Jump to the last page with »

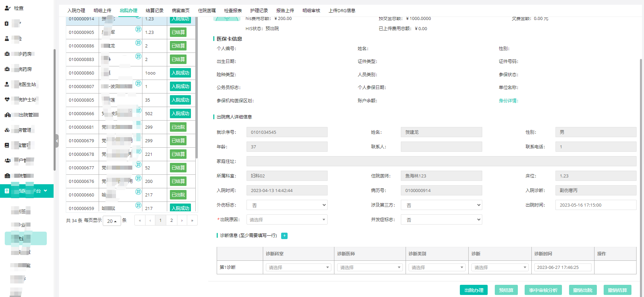192,220
